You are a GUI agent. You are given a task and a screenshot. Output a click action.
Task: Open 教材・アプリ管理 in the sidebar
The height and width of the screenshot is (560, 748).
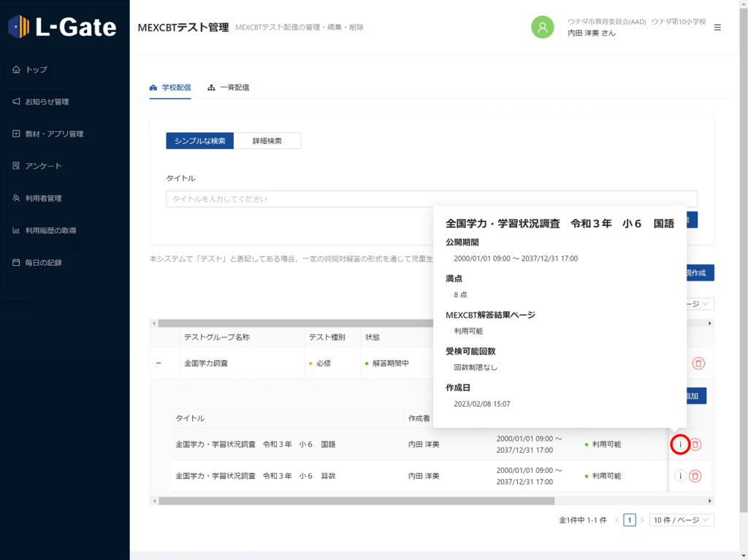(x=54, y=134)
